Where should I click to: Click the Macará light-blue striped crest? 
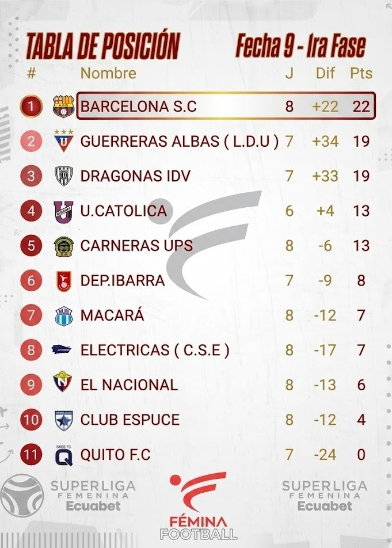[x=63, y=316]
